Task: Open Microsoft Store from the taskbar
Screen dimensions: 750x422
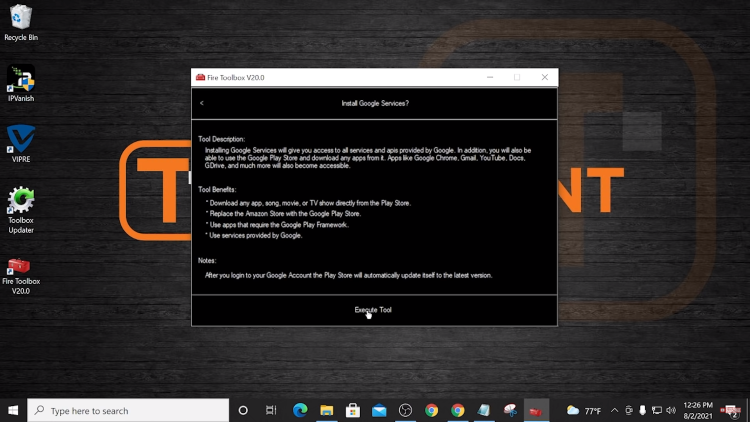Action: coord(352,410)
